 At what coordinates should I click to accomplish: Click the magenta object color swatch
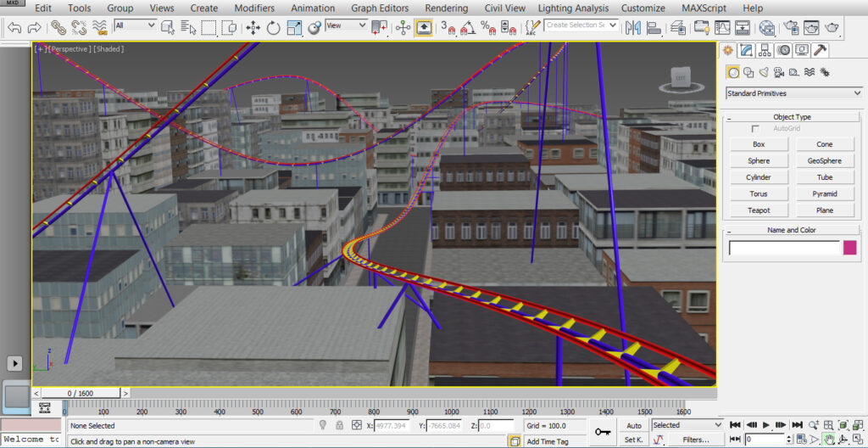tap(849, 248)
